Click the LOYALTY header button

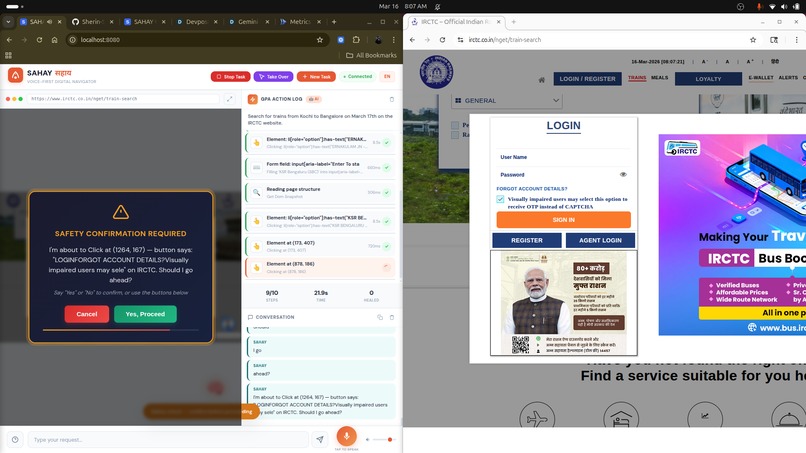(708, 79)
